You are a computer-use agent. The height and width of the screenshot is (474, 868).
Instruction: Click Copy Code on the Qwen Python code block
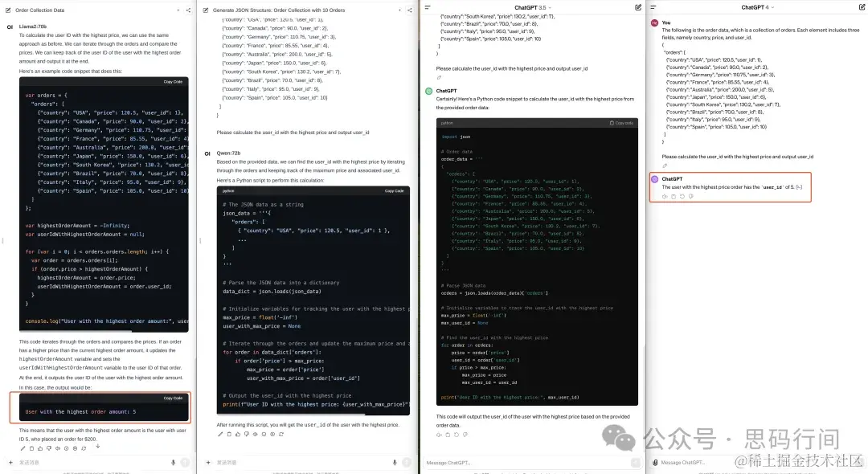click(x=394, y=191)
